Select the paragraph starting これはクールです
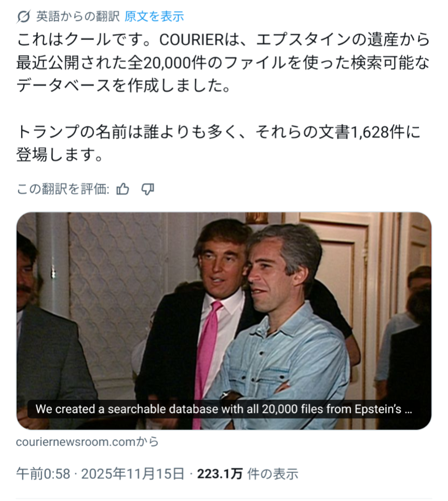Screen dimensions: 448x501 pos(223,63)
